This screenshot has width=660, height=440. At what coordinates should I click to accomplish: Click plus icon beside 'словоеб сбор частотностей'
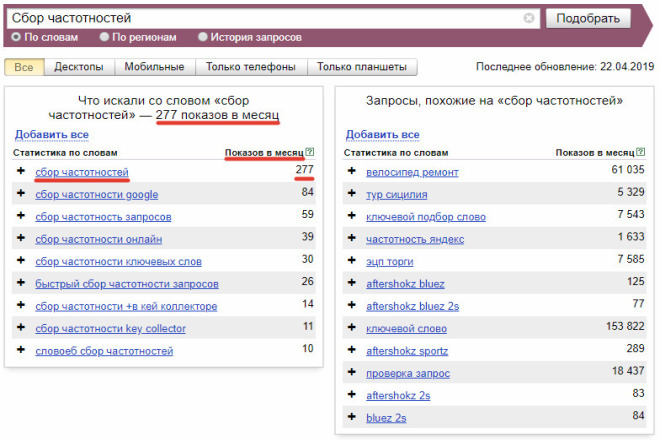coord(21,351)
